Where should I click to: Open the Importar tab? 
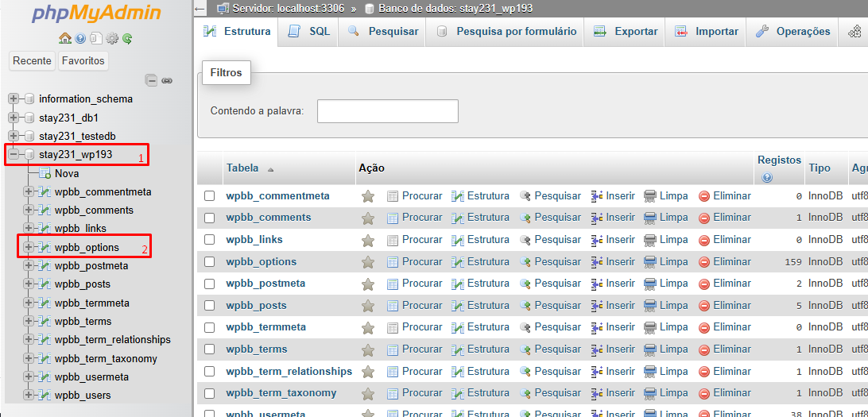(707, 32)
